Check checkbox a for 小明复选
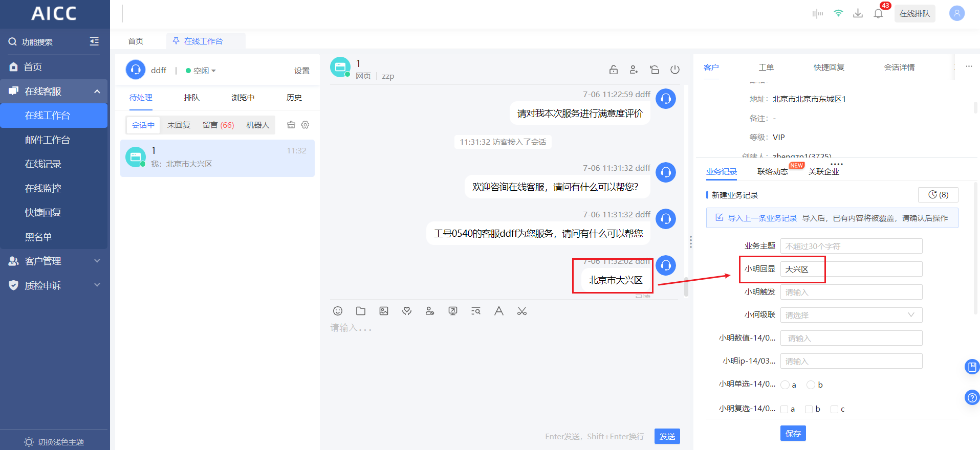Image resolution: width=980 pixels, height=450 pixels. pyautogui.click(x=784, y=409)
